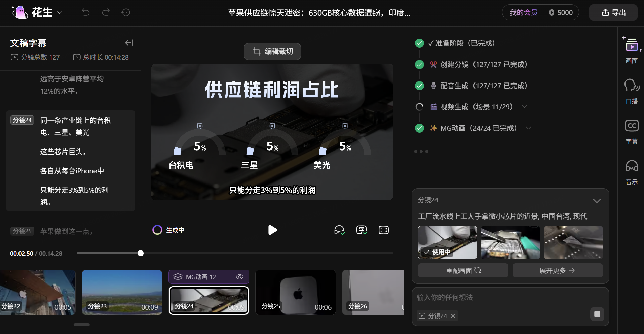Collapse the 文稿字幕 panel
644x334 pixels.
pos(129,43)
